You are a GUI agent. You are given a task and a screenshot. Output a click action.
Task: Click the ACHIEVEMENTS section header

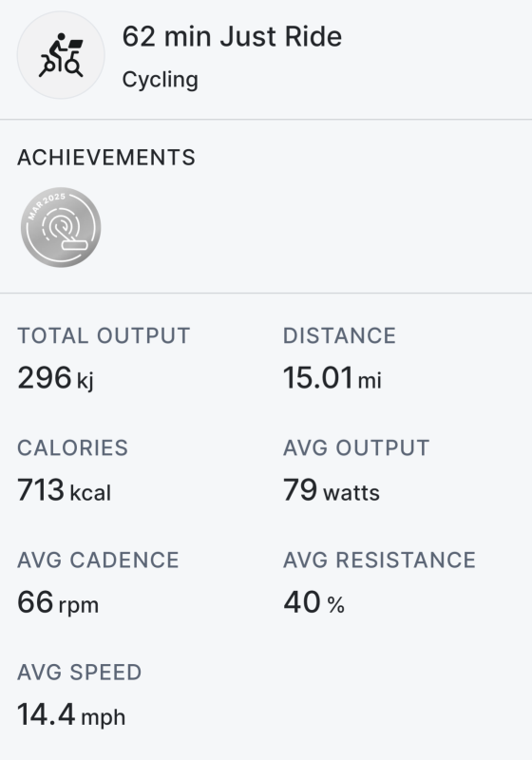(x=106, y=158)
